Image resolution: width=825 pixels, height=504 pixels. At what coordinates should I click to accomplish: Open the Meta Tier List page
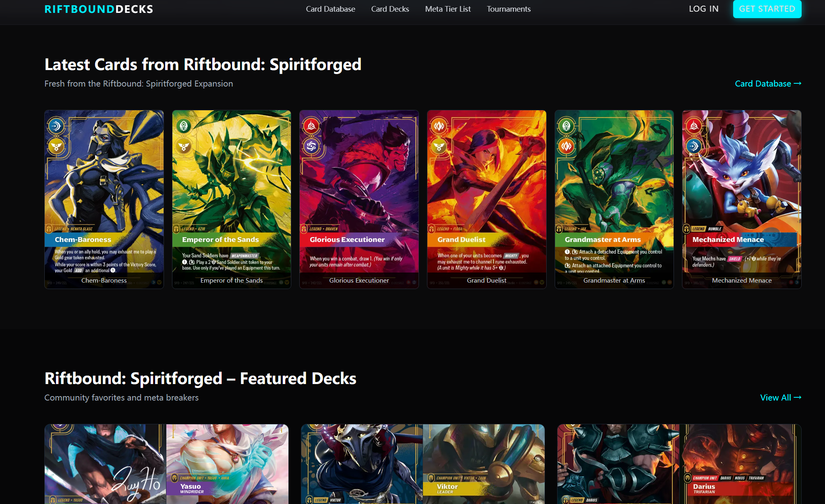click(x=448, y=9)
